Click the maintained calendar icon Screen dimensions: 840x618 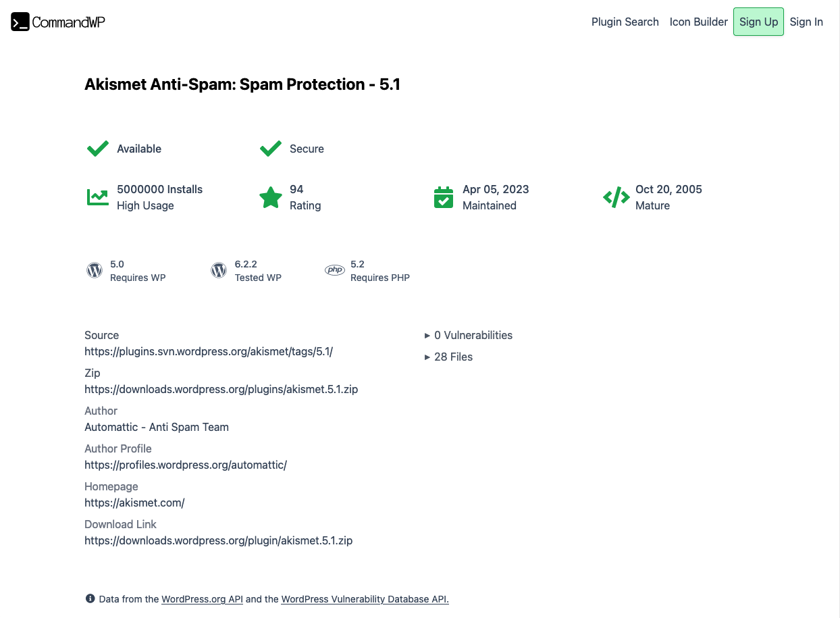click(x=443, y=197)
